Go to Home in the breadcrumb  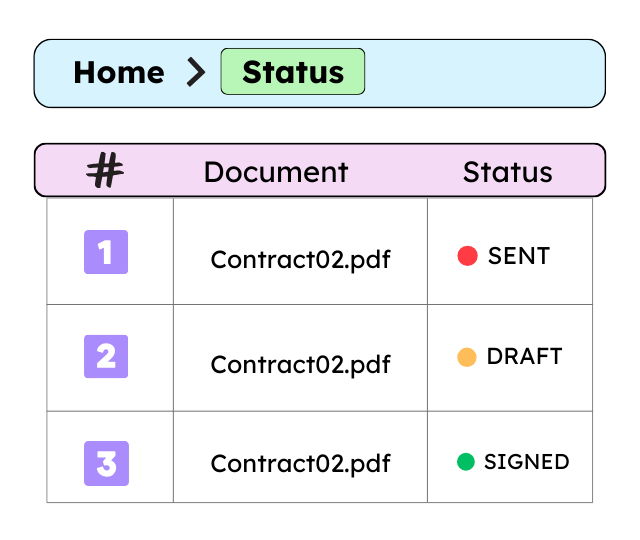119,72
